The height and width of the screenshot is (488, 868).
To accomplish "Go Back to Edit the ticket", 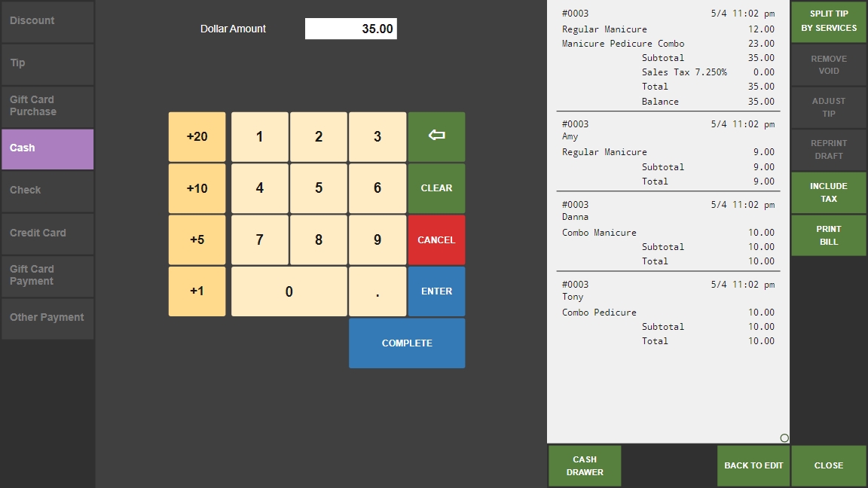I will pyautogui.click(x=753, y=465).
